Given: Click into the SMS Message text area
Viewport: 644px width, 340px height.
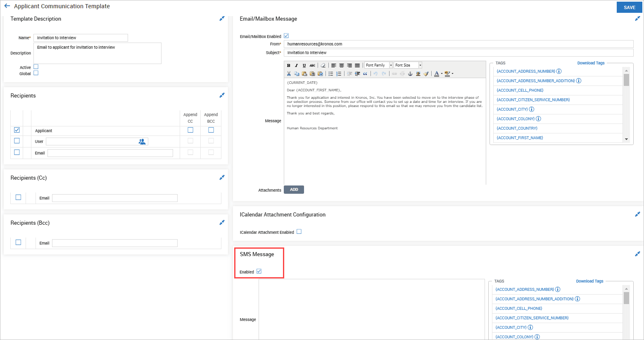Looking at the screenshot, I should pos(372,309).
